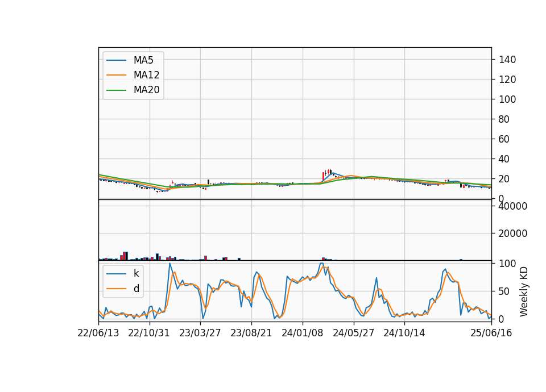Click the 24/01/08 date tick label
The image size is (546, 392).
pyautogui.click(x=302, y=333)
